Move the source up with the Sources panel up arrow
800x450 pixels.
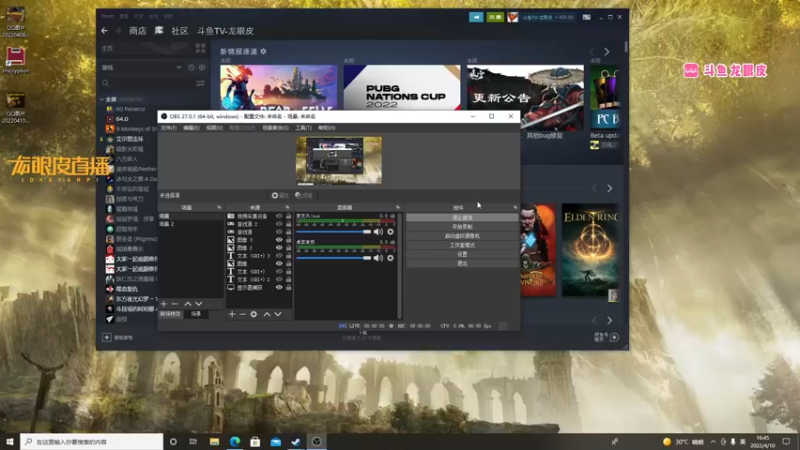pos(267,314)
